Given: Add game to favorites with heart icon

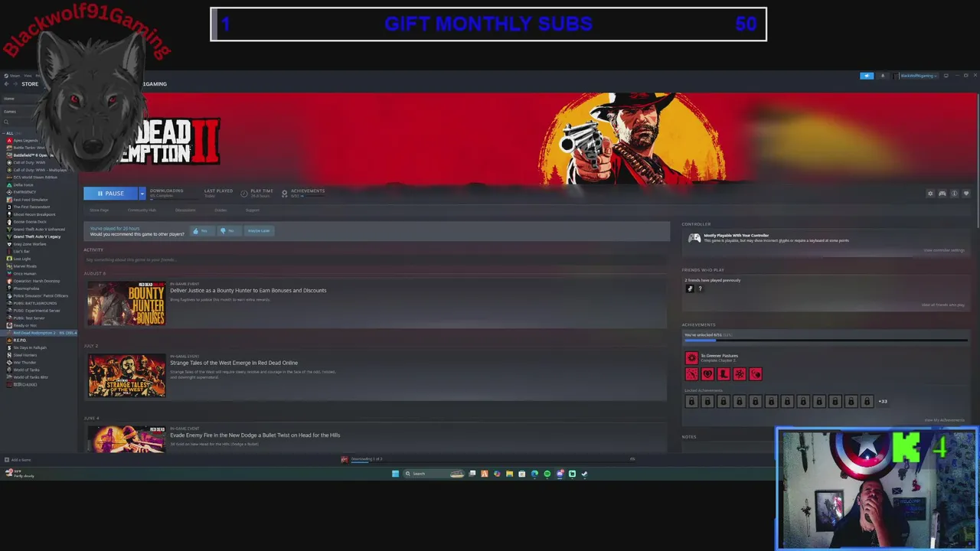Looking at the screenshot, I should tap(966, 194).
